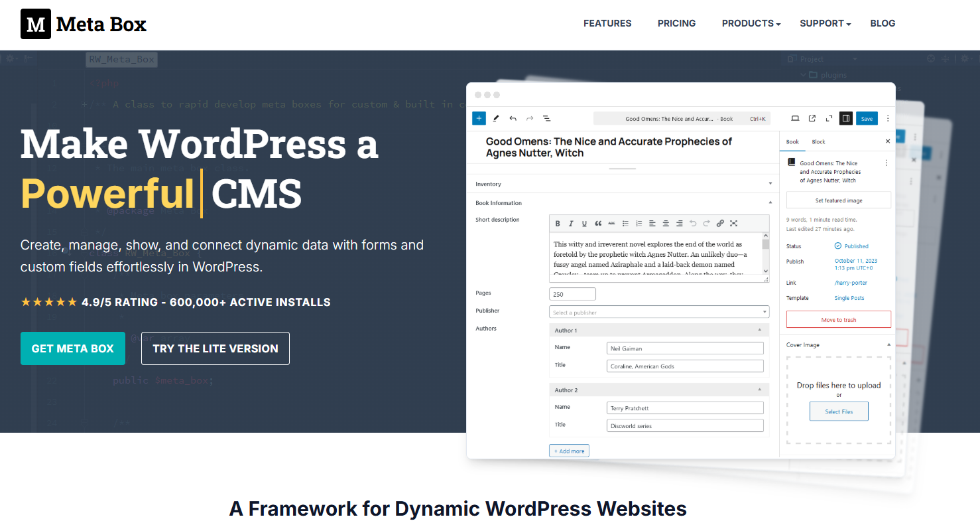The height and width of the screenshot is (521, 980).
Task: Toggle the black Settings sidebar icon
Action: pos(846,118)
